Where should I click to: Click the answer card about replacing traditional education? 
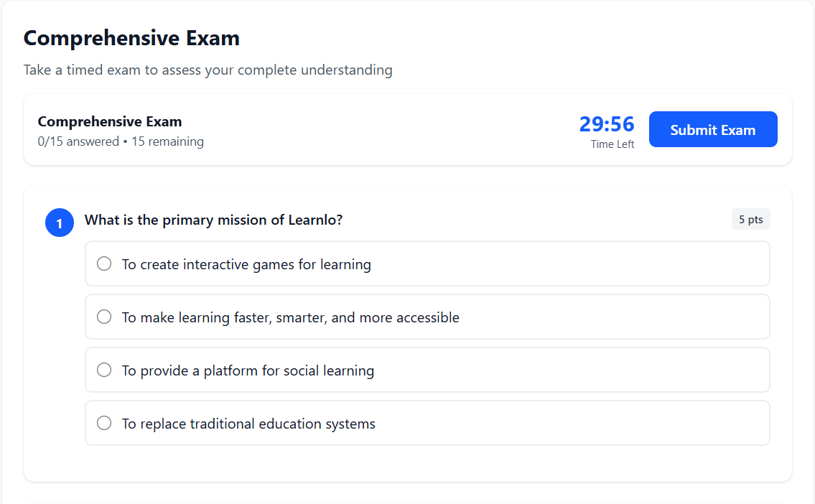(x=427, y=423)
